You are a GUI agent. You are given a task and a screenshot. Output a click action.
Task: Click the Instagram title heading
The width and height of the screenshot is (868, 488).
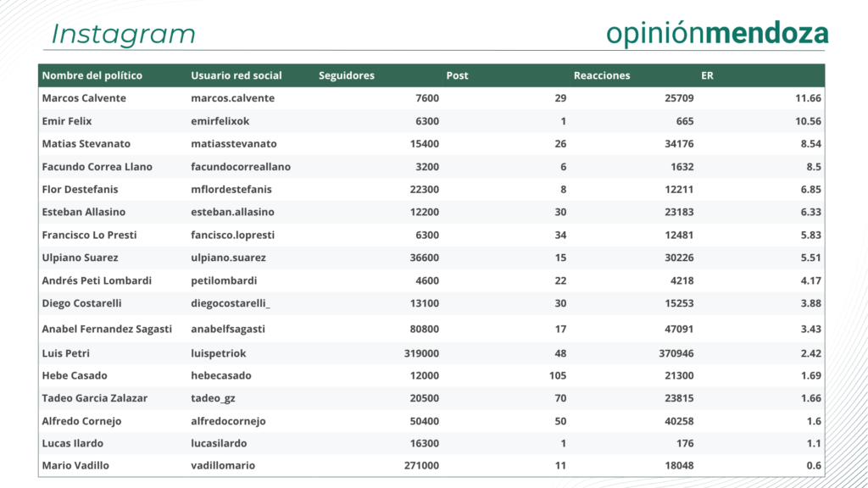pos(124,34)
